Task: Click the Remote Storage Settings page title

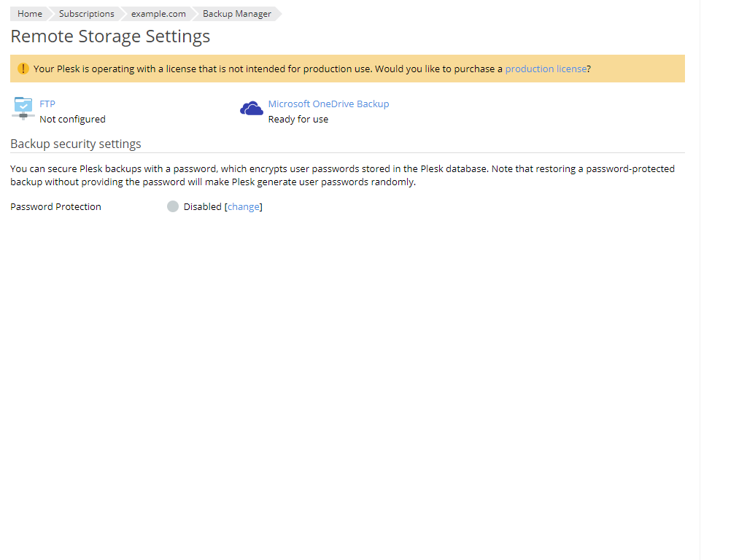Action: click(110, 36)
